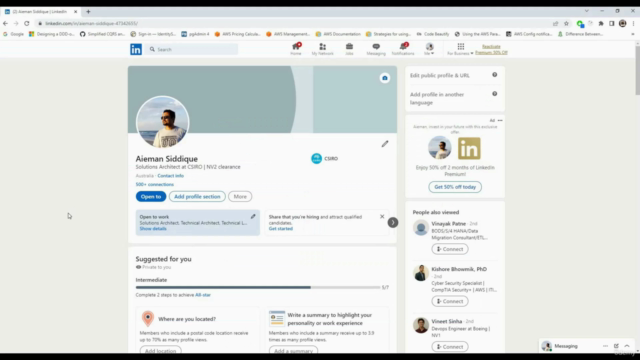
Task: View 500+ connections
Action: pyautogui.click(x=155, y=184)
